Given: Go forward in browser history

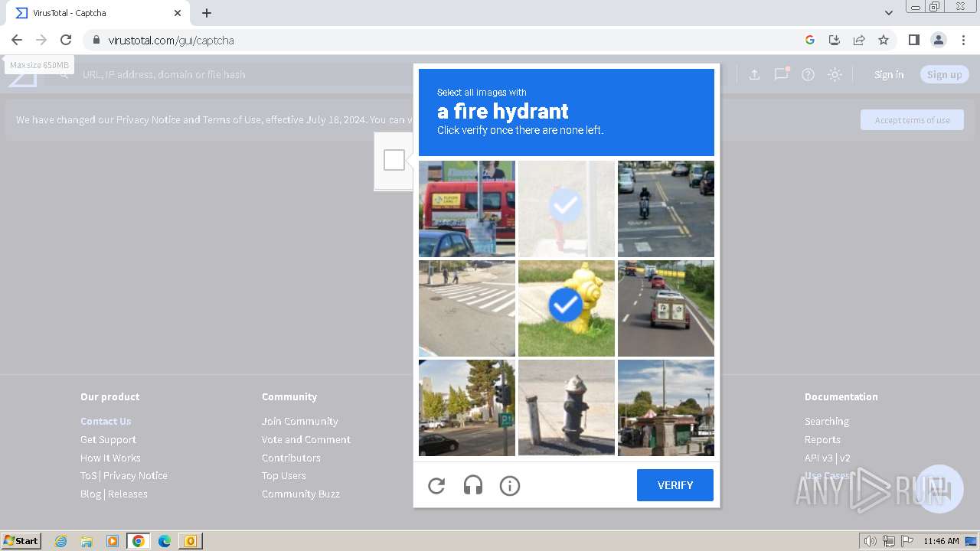Looking at the screenshot, I should click(41, 40).
